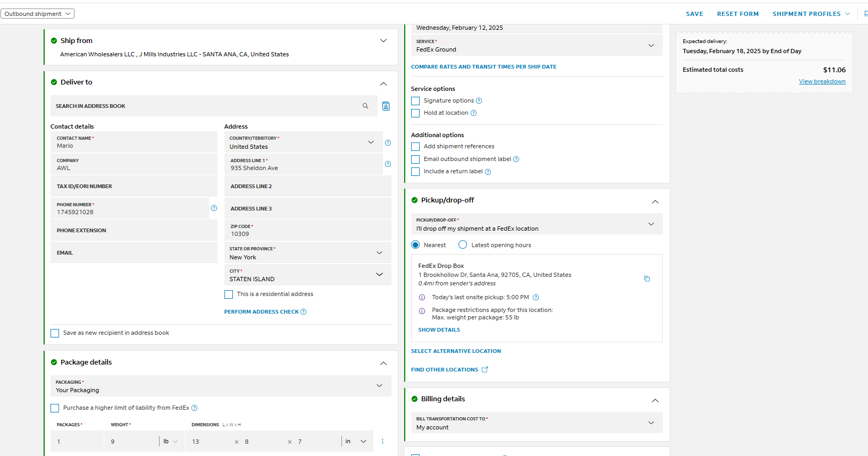Show help for higher limit of liability
Viewport: 868px width, 456px height.
coord(194,408)
